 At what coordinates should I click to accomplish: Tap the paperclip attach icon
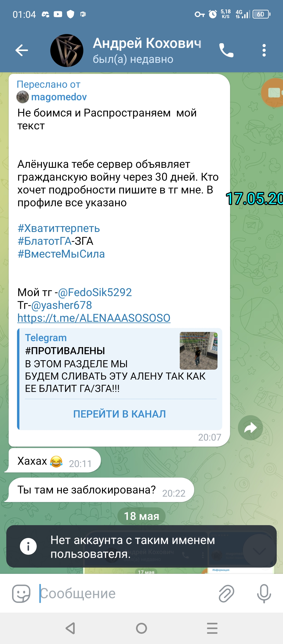pos(226,594)
